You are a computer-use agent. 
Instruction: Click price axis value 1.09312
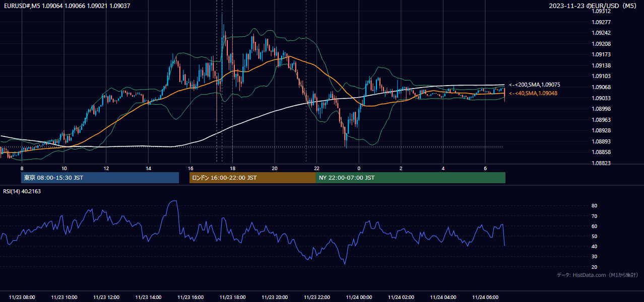[601, 11]
